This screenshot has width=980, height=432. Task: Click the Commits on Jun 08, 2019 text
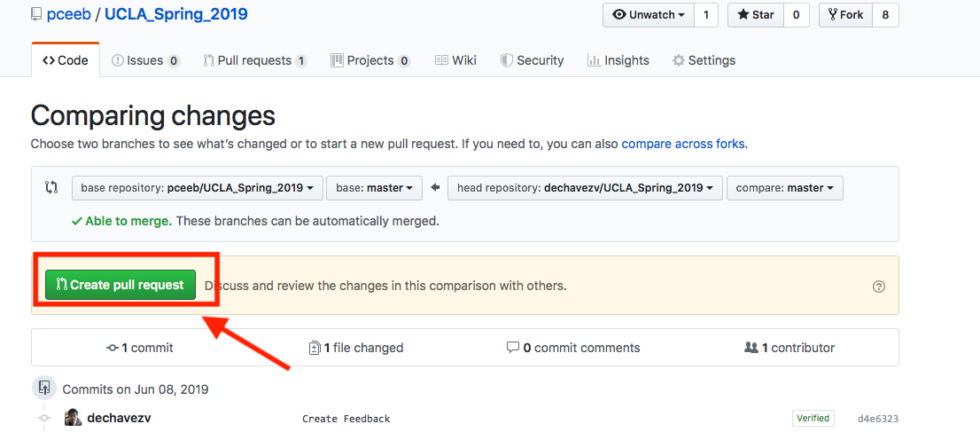[x=136, y=389]
